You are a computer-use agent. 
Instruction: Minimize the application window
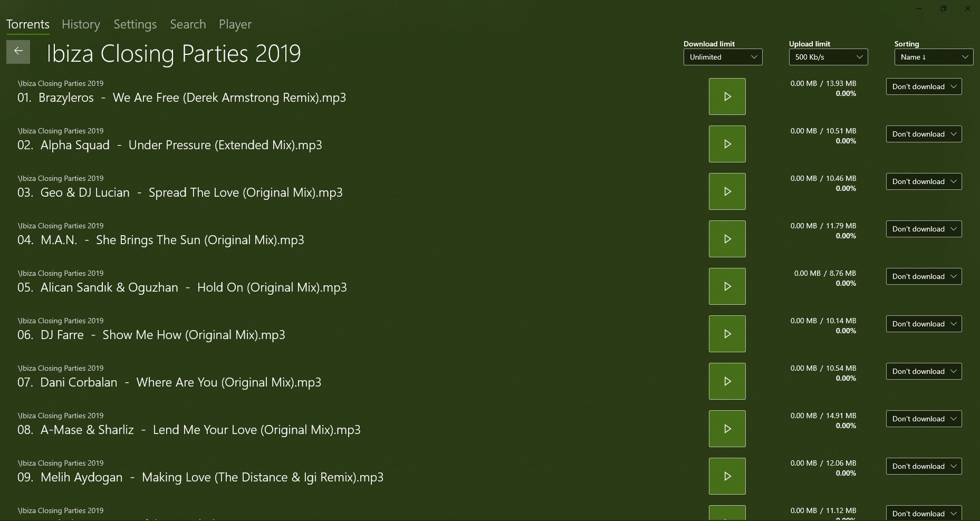(x=919, y=8)
